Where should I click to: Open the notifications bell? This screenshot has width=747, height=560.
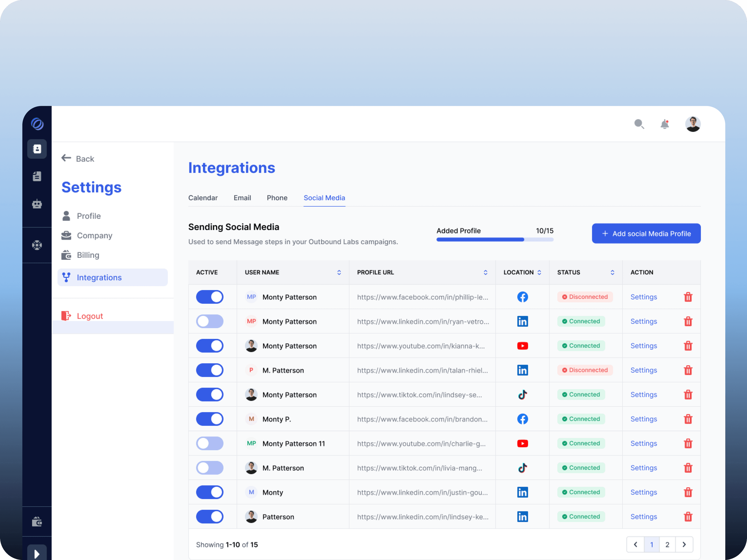click(665, 124)
